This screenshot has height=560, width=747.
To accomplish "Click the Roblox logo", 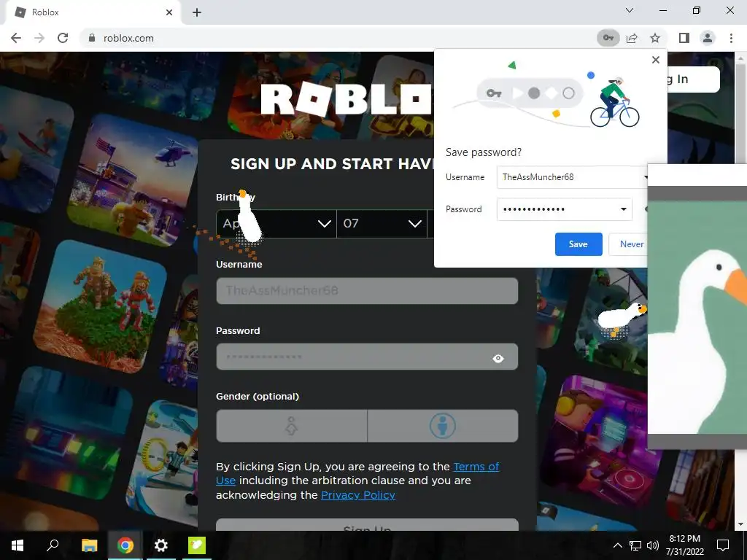I will pyautogui.click(x=348, y=99).
